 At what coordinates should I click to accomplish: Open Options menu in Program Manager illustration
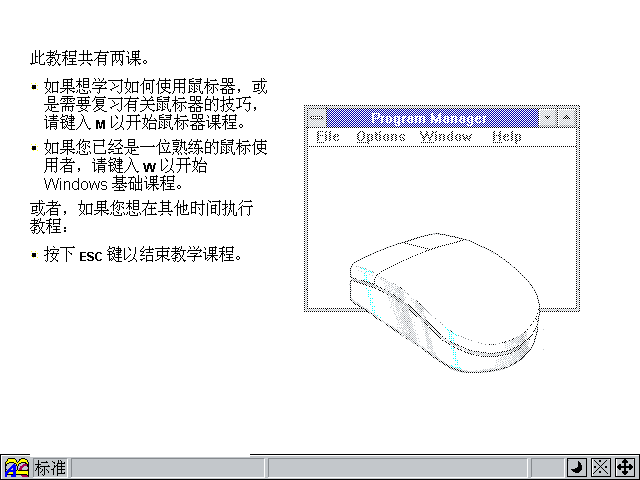[x=381, y=136]
